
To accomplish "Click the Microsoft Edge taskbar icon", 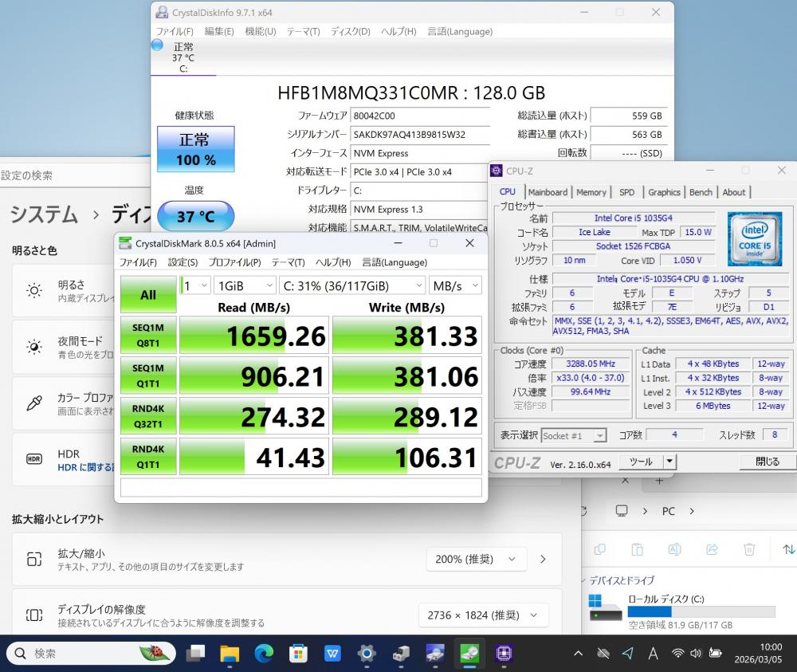I will [264, 654].
